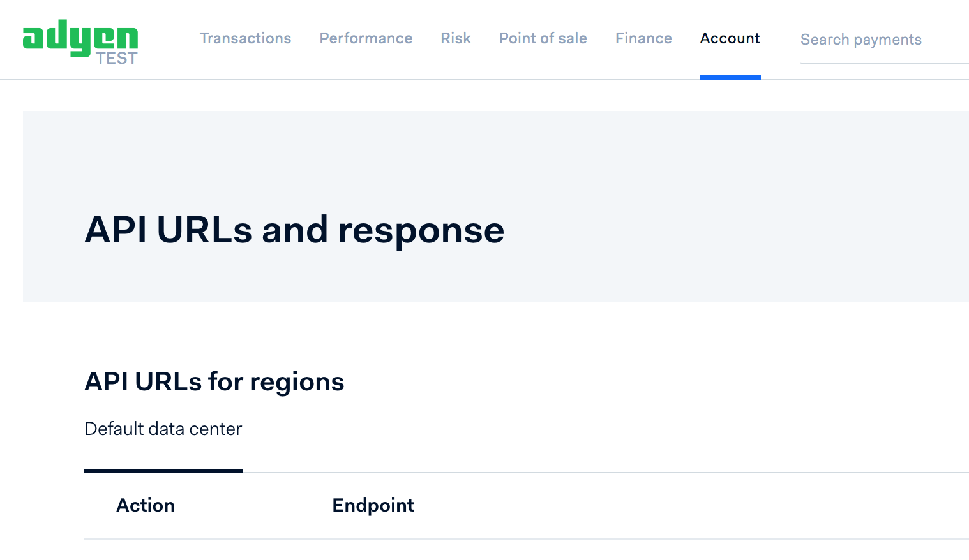Select the API URLs for regions heading
969x560 pixels.
[214, 381]
